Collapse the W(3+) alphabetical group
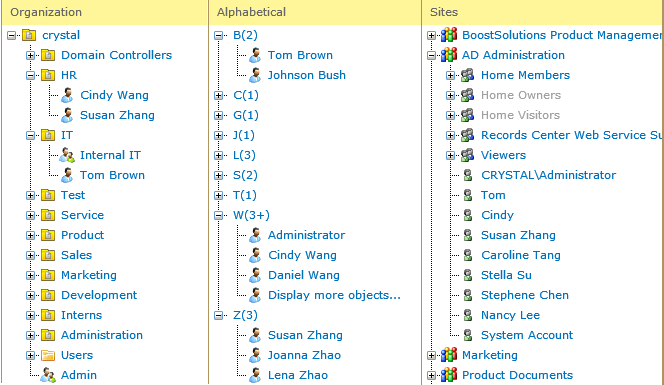Viewport: 664px width, 385px height. coord(219,216)
